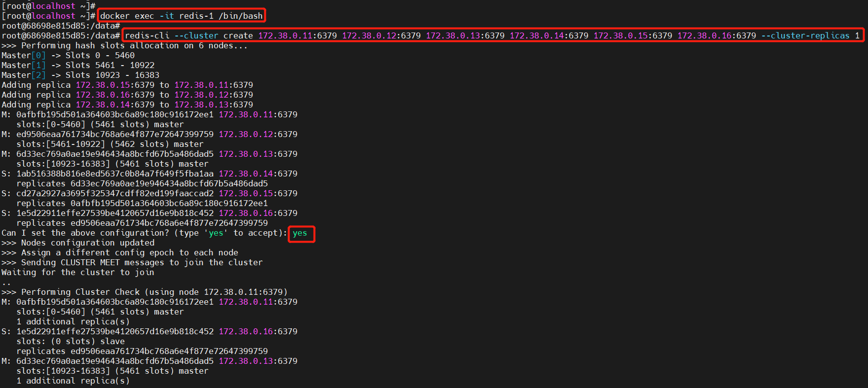Select 'Assign a different config epoch to each node'
Image resolution: width=868 pixels, height=388 pixels.
130,252
